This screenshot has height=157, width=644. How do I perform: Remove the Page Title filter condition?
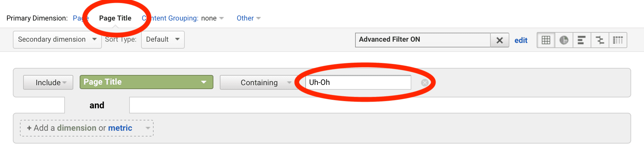tap(425, 83)
